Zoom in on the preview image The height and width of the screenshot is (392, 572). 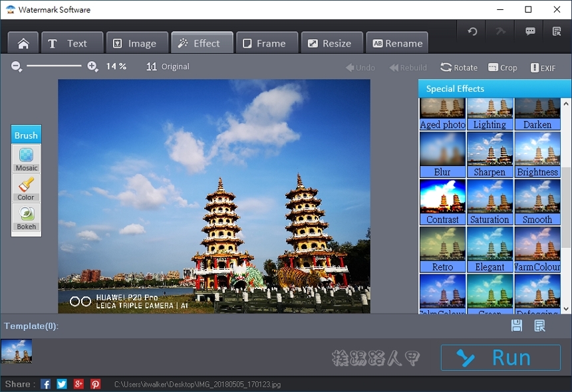click(92, 66)
